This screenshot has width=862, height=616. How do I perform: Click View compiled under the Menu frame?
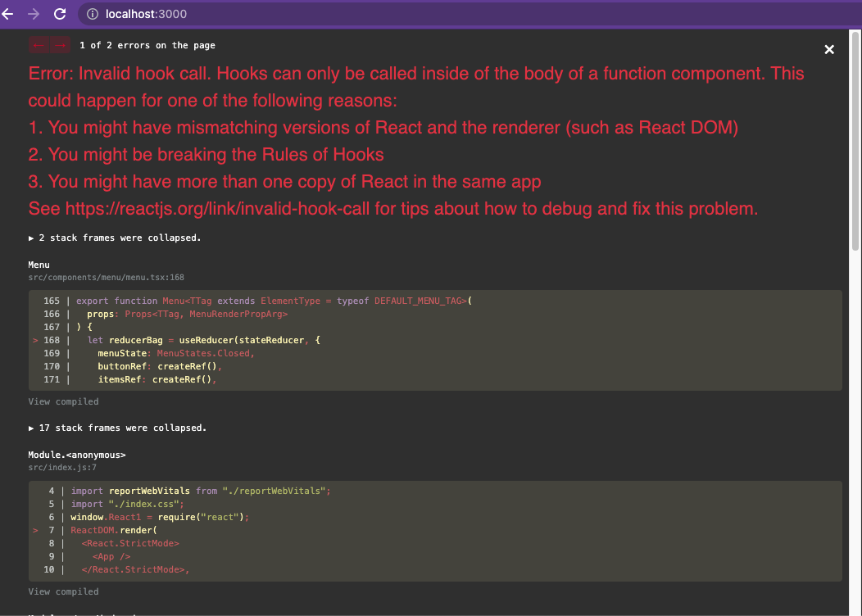pos(63,401)
